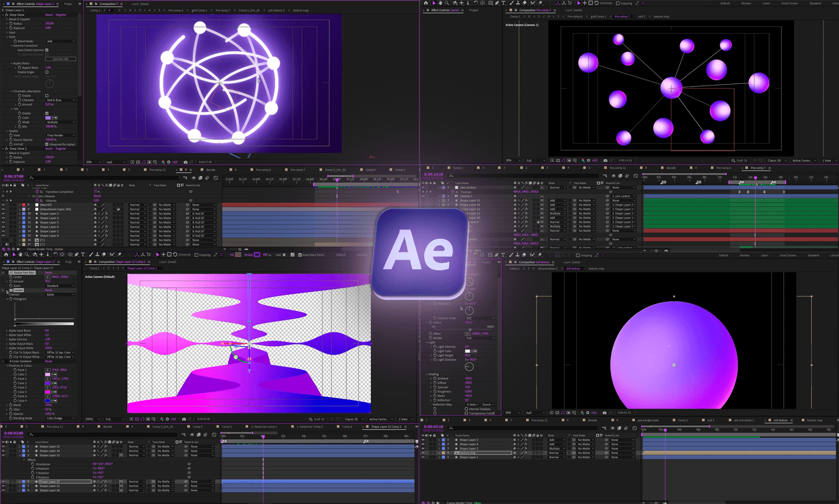Select the Roto Brush tool in the bottom-left toolbar
Image resolution: width=839 pixels, height=504 pixels.
coord(112,255)
